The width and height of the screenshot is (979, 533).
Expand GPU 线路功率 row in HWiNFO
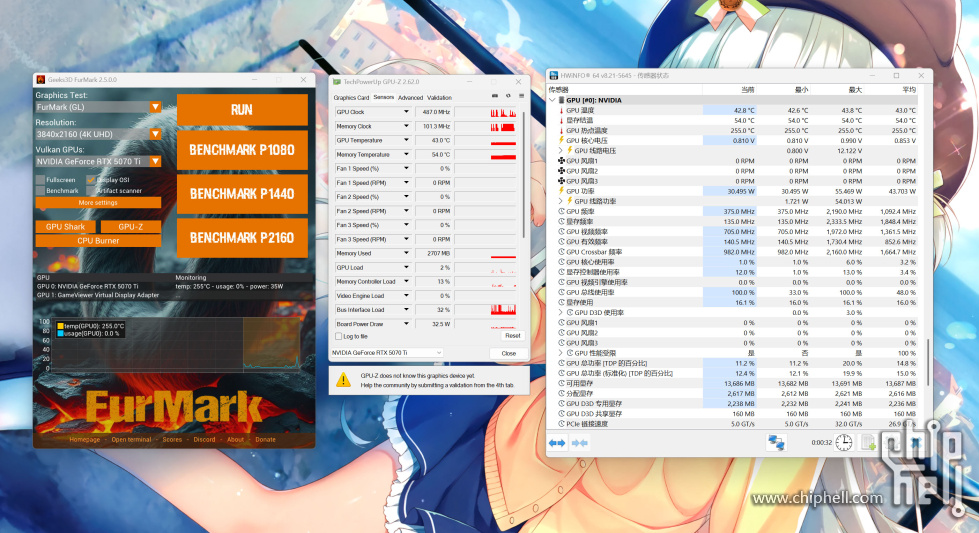click(561, 201)
